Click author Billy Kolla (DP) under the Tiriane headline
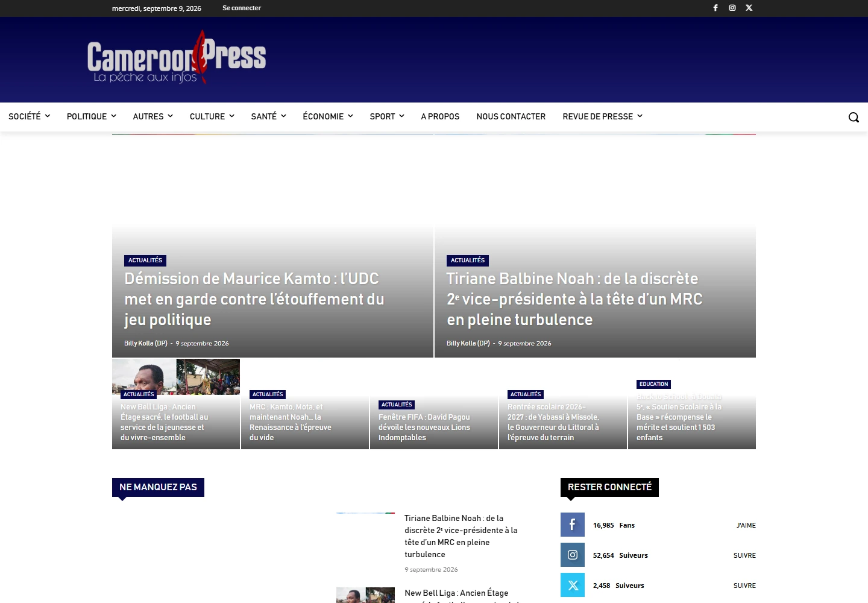 468,343
